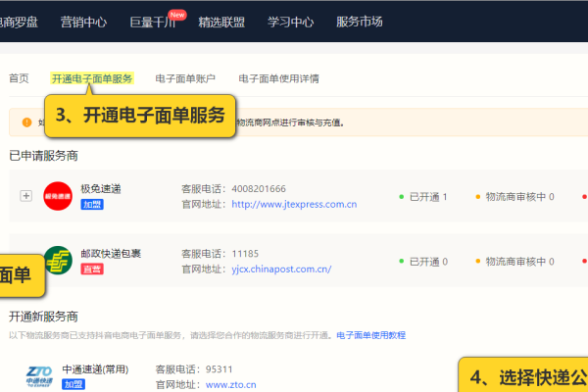
Task: Open the 学习中心 menu item
Action: click(291, 23)
